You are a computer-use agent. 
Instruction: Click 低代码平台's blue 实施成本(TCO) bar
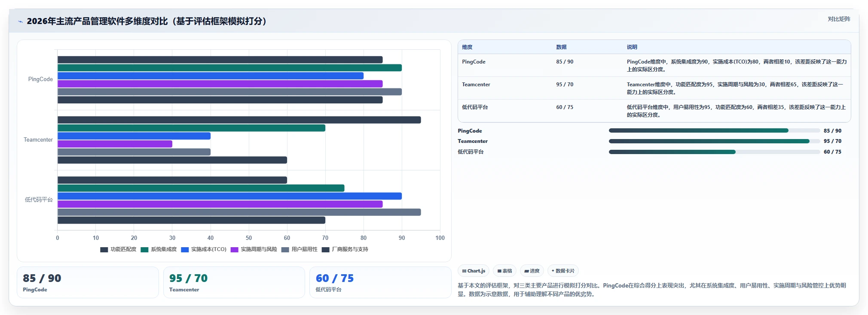229,196
